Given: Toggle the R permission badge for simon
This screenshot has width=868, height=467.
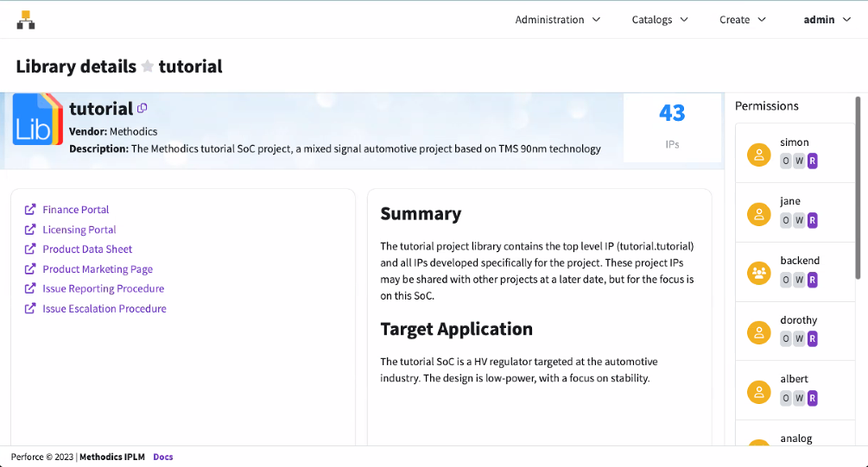Looking at the screenshot, I should pyautogui.click(x=812, y=161).
